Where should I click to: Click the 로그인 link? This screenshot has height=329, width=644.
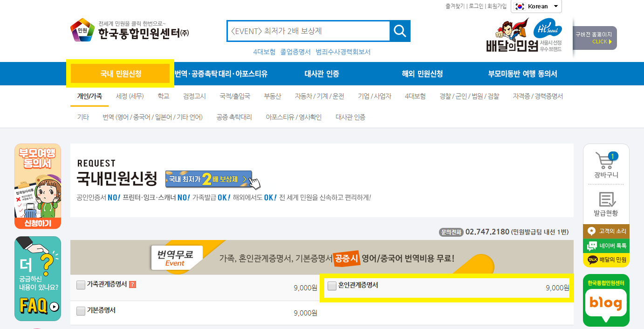pos(476,6)
